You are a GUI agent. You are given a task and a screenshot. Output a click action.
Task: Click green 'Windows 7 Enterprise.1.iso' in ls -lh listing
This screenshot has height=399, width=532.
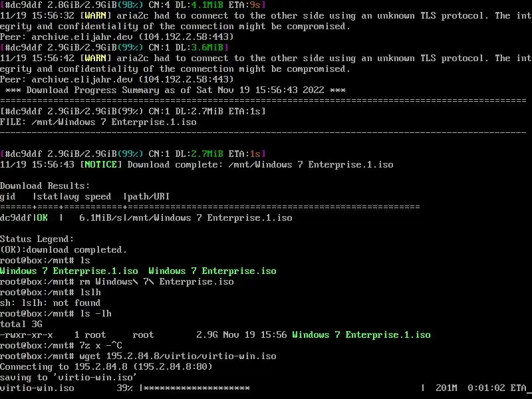(361, 335)
